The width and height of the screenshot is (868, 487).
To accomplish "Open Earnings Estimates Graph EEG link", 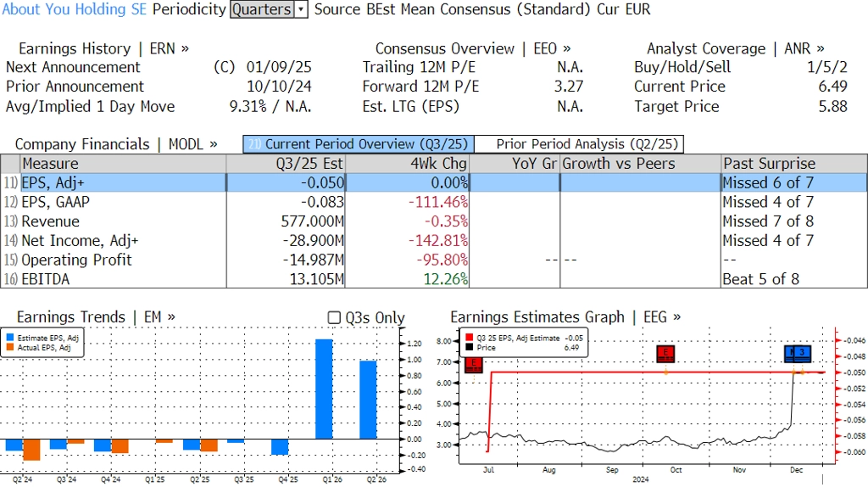I will [565, 317].
